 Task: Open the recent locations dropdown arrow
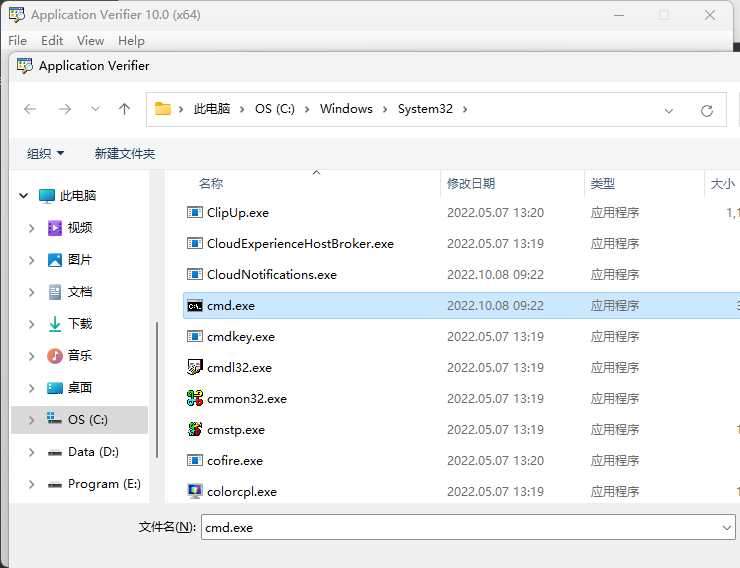click(x=95, y=109)
